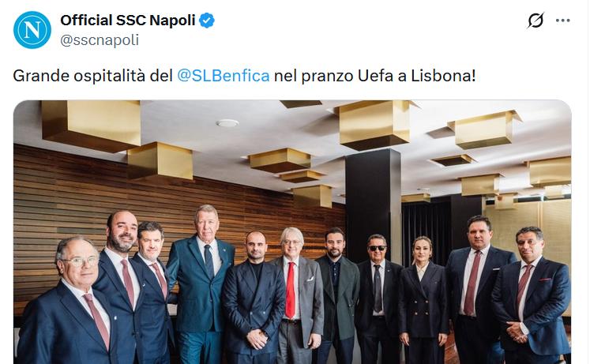The height and width of the screenshot is (364, 590).
Task: Click the Official SSC Napoli display name
Action: [x=128, y=21]
